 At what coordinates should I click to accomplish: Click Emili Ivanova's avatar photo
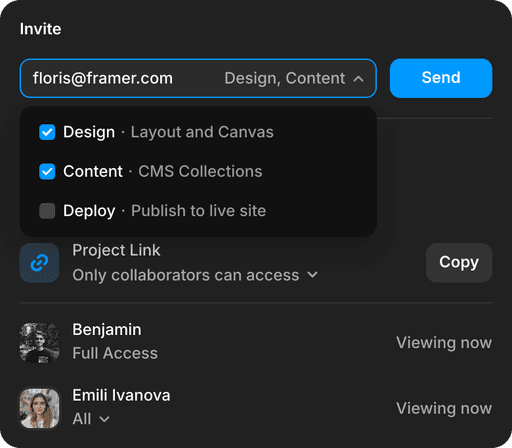point(39,408)
